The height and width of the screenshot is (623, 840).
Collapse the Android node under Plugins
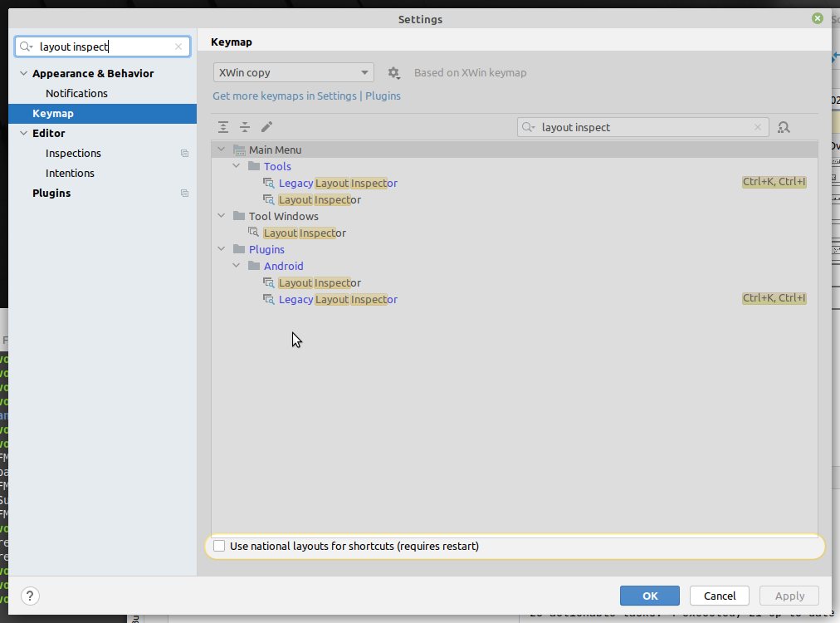point(236,265)
